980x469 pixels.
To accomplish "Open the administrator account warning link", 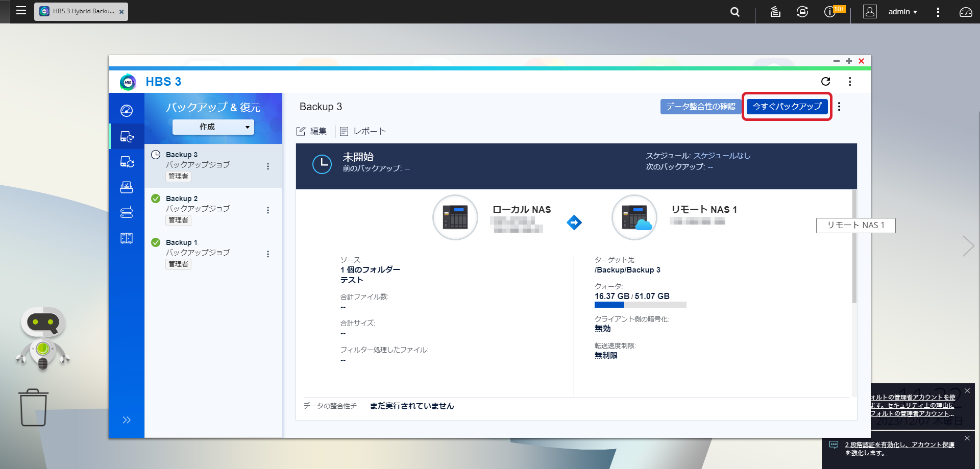I will (x=913, y=405).
